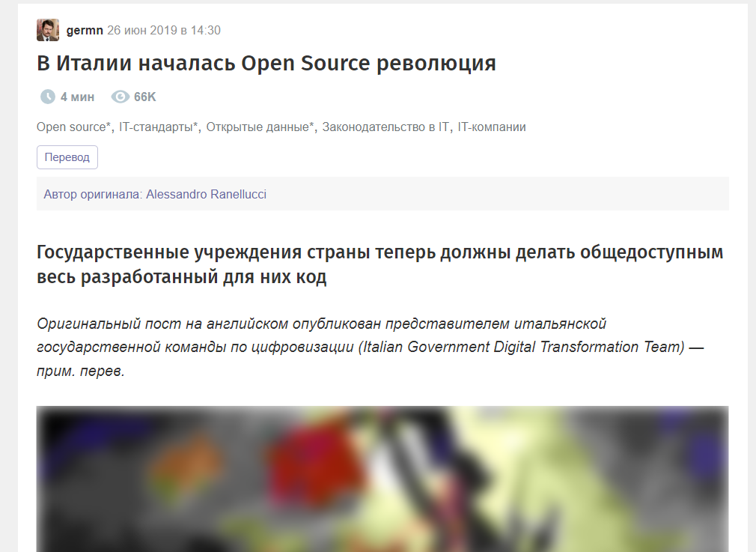Click the blurred article cover image
The width and height of the screenshot is (756, 552).
[x=382, y=479]
